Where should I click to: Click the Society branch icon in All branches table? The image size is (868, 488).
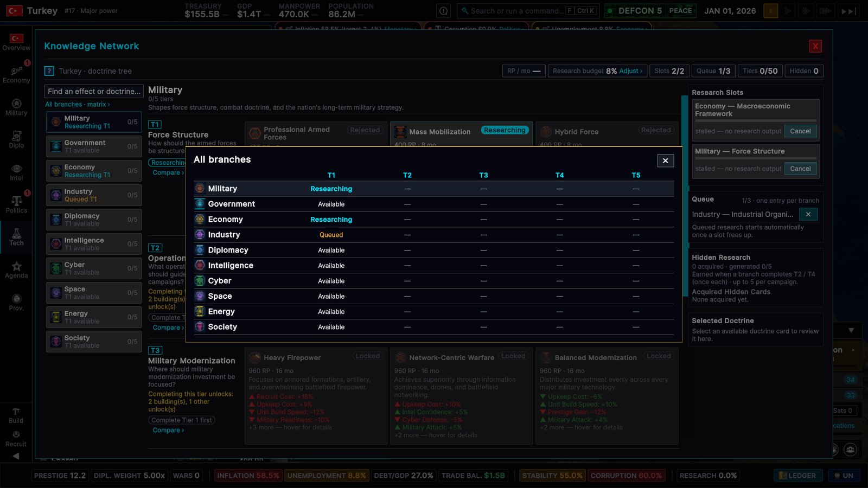click(200, 327)
